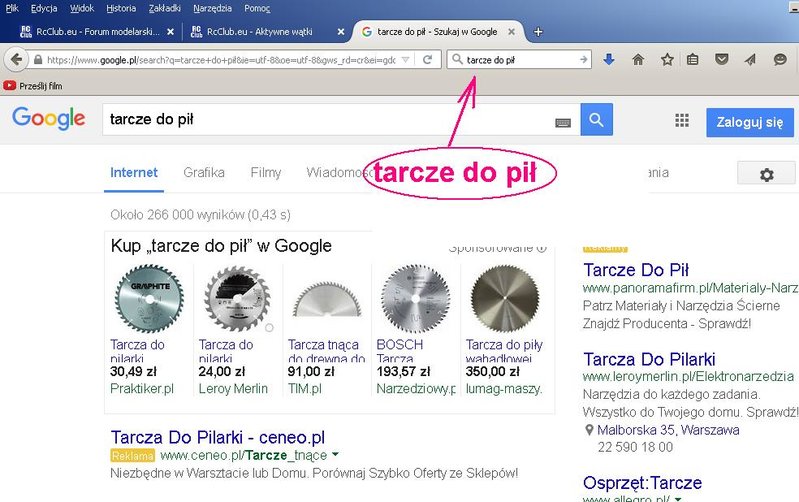This screenshot has width=799, height=502.
Task: Expand the URL bar history dropdown
Action: click(406, 60)
